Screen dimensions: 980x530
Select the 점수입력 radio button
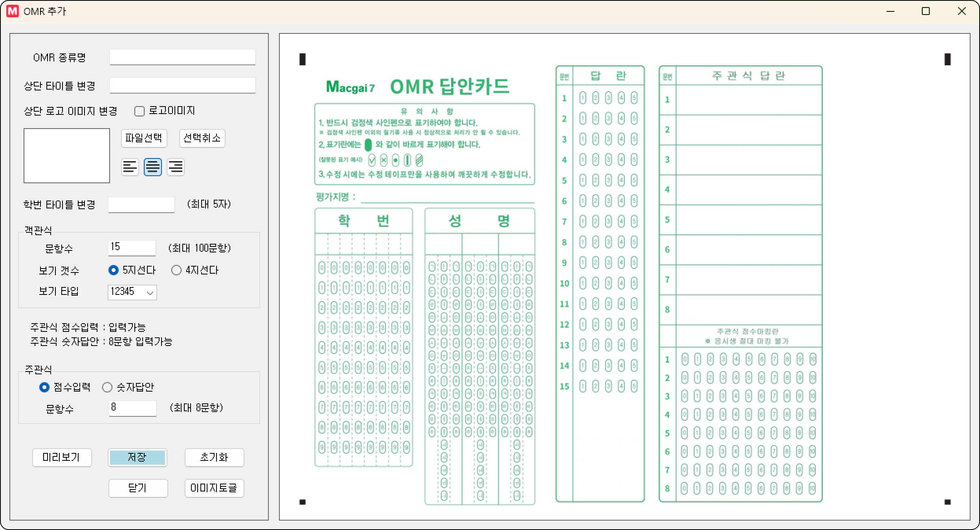pos(44,387)
